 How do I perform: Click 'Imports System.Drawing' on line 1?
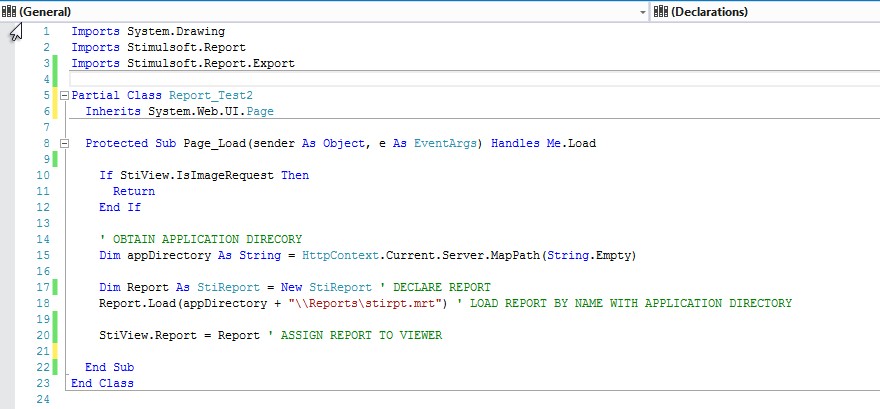click(x=148, y=31)
